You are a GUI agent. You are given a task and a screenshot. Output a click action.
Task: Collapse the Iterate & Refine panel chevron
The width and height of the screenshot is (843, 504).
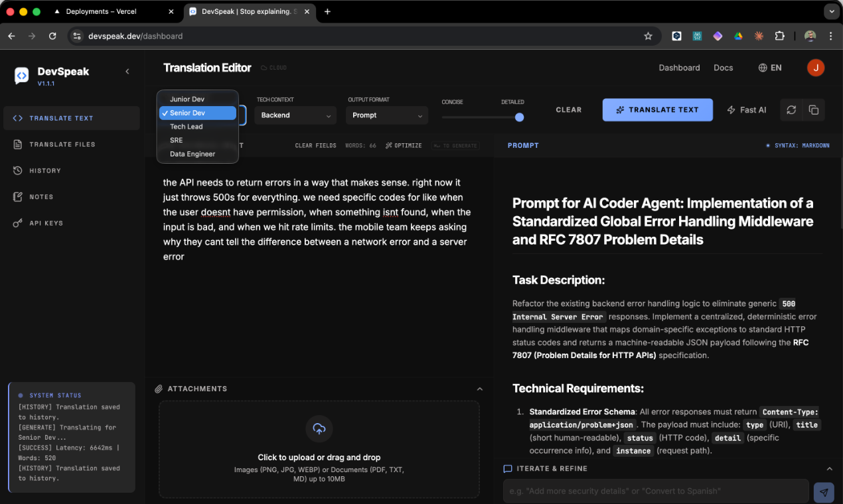point(829,469)
